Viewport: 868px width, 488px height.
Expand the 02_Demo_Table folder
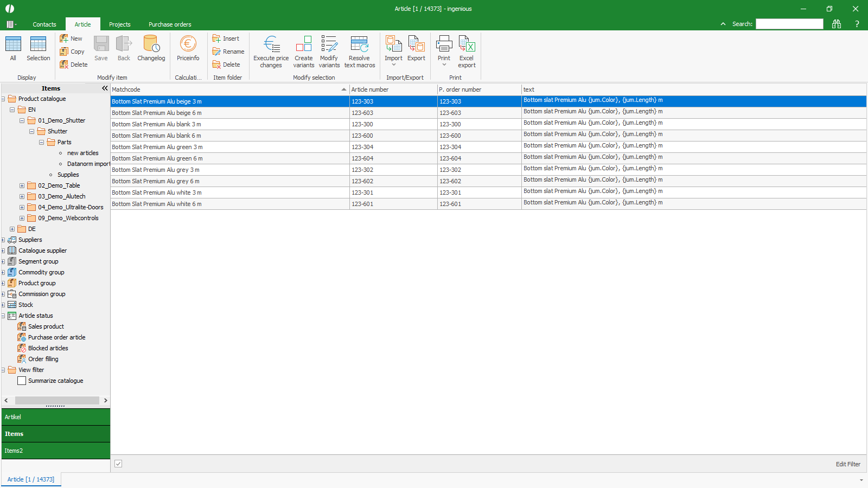(22, 185)
